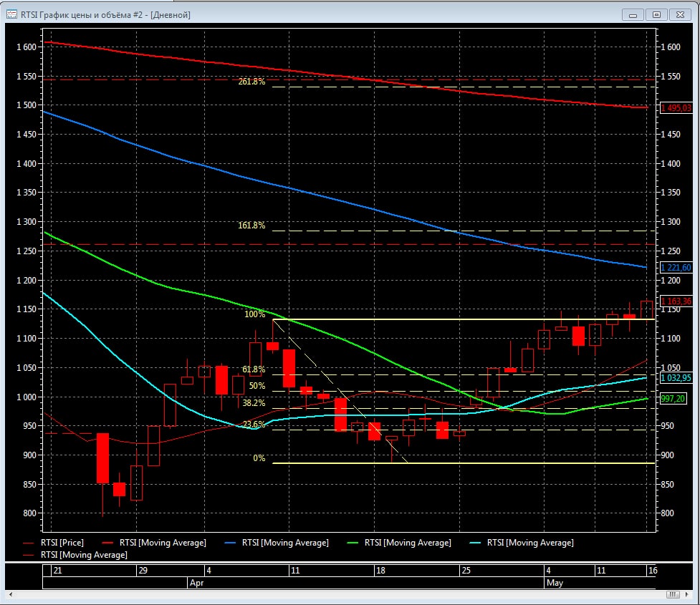
Task: Click the May label on the timeline
Action: click(x=555, y=583)
